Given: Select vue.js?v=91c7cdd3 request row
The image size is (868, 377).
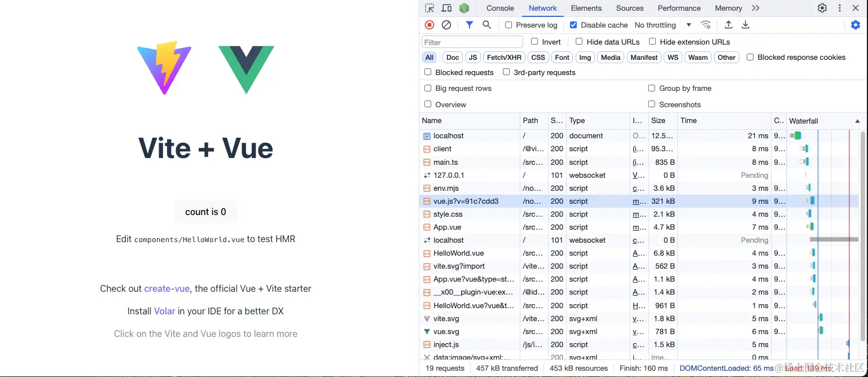Looking at the screenshot, I should tap(639, 201).
